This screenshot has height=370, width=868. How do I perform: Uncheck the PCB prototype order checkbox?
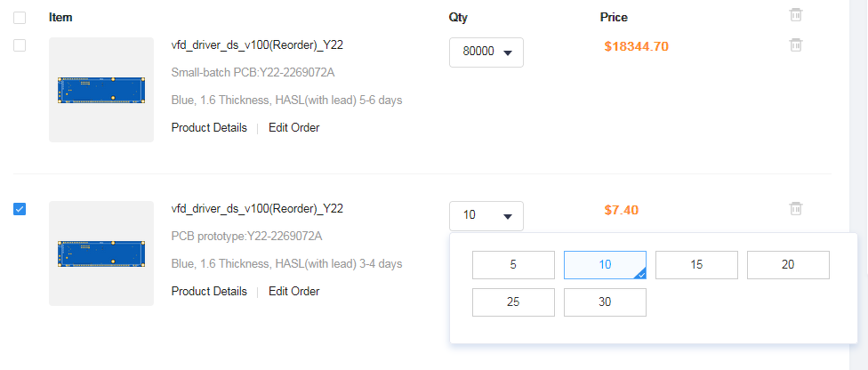[20, 209]
